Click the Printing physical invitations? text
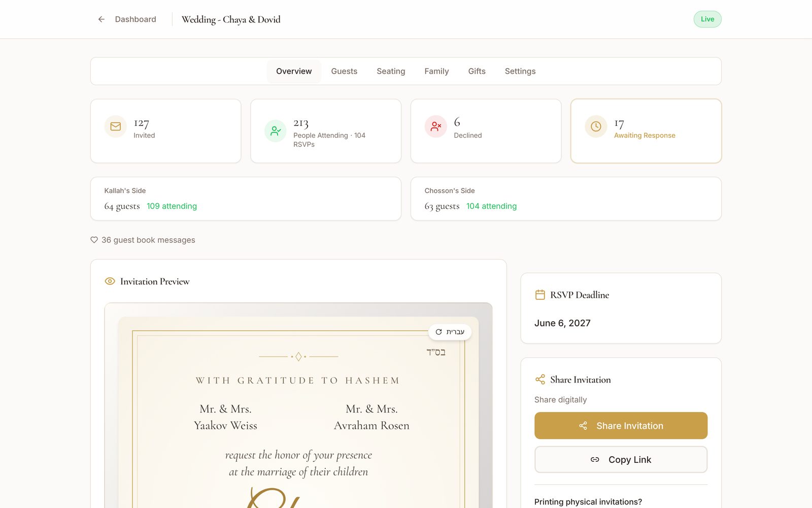Viewport: 812px width, 508px height. [588, 502]
